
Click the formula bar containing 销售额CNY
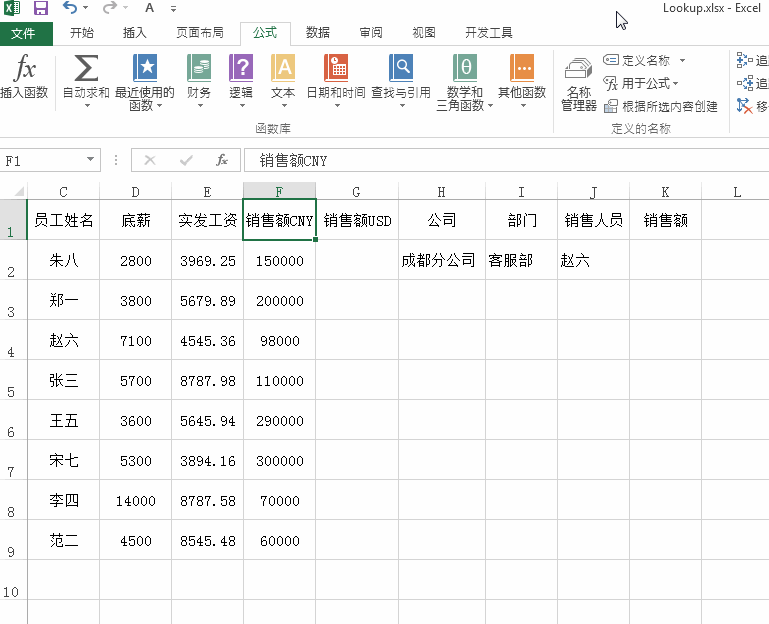(x=506, y=160)
